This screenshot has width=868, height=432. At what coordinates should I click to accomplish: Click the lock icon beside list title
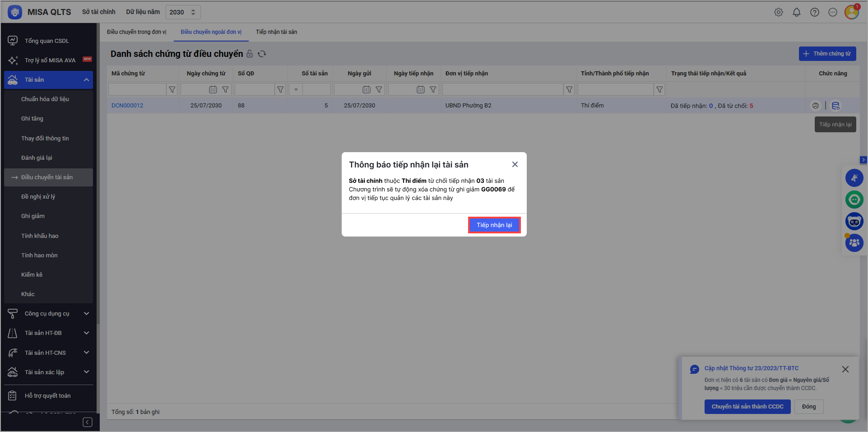250,54
